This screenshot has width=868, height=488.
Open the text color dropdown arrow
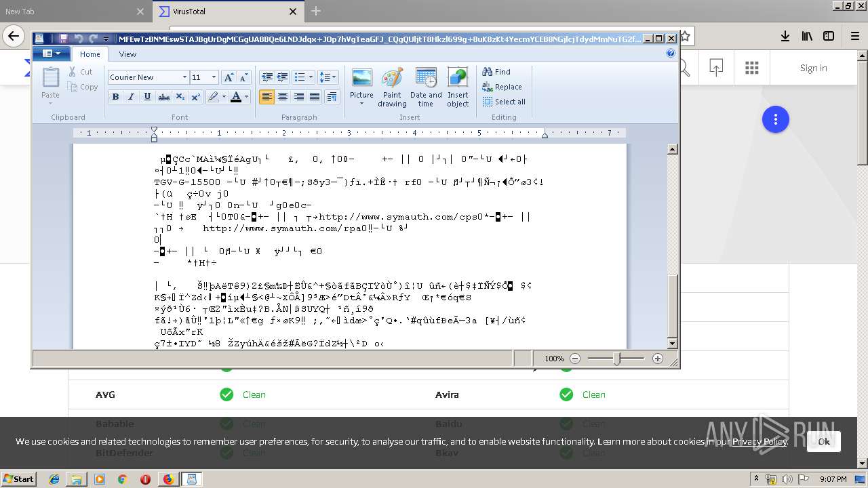[x=246, y=97]
